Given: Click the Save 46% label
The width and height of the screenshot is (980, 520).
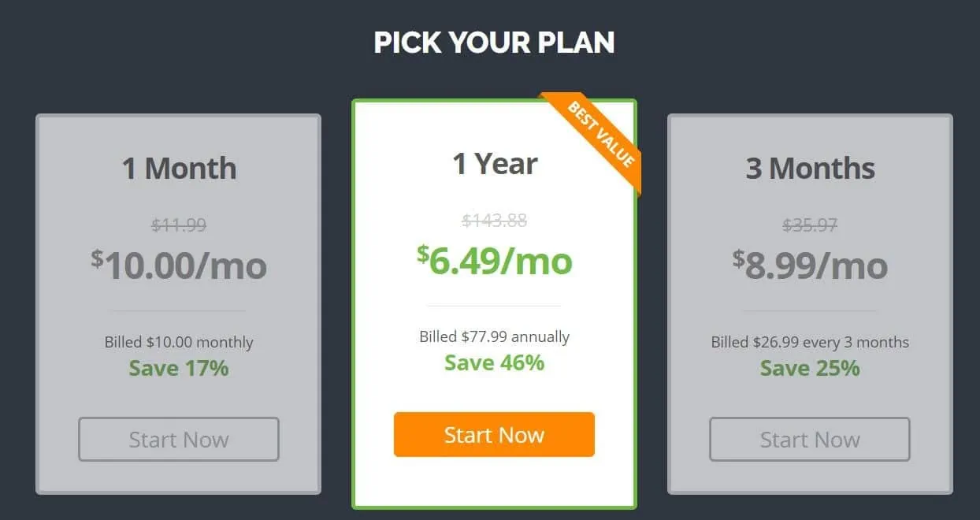Looking at the screenshot, I should click(x=495, y=362).
